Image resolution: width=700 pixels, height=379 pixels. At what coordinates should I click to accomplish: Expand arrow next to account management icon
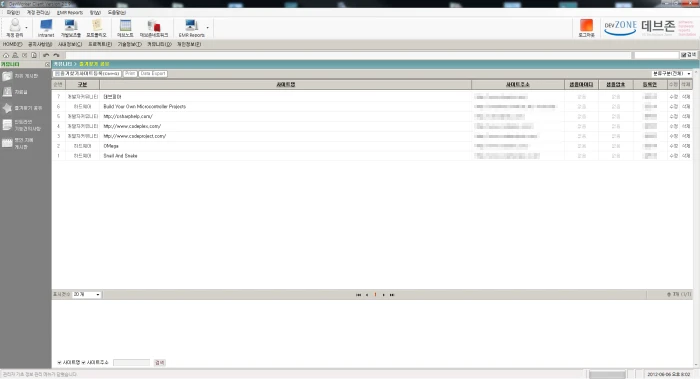26,28
